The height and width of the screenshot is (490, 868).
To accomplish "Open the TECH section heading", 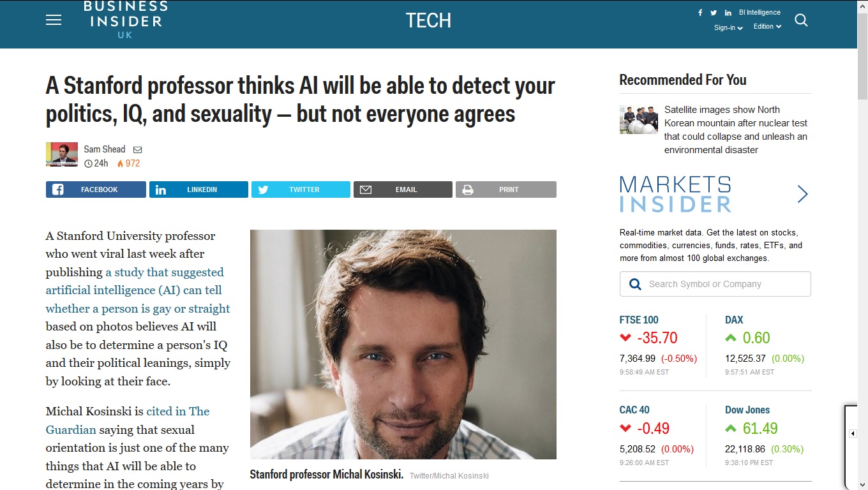I will (x=428, y=20).
